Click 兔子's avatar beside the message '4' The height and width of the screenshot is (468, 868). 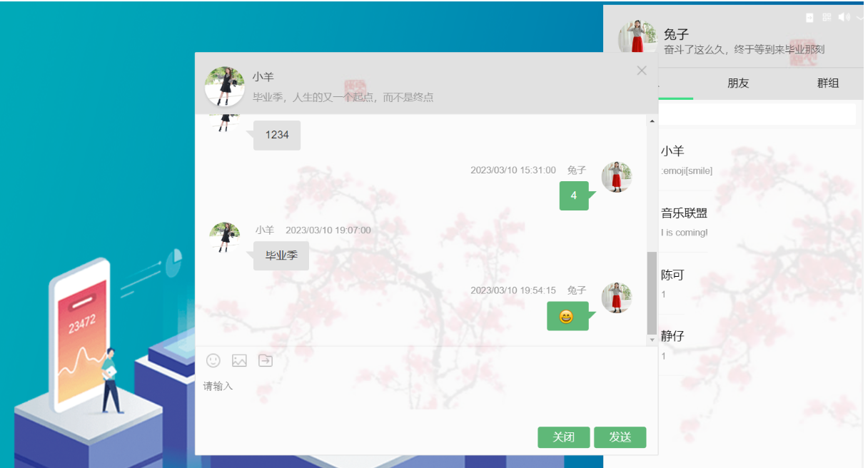tap(616, 177)
